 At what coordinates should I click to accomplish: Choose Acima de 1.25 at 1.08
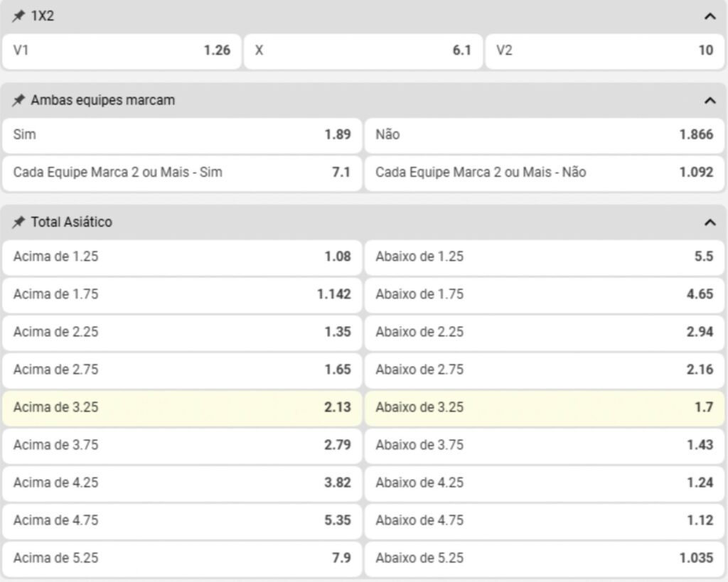tap(182, 257)
